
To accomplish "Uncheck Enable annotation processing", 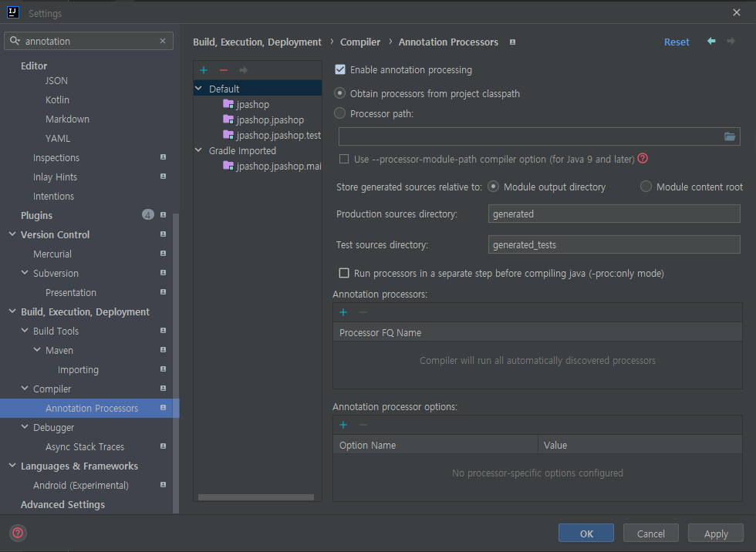I will pyautogui.click(x=340, y=69).
